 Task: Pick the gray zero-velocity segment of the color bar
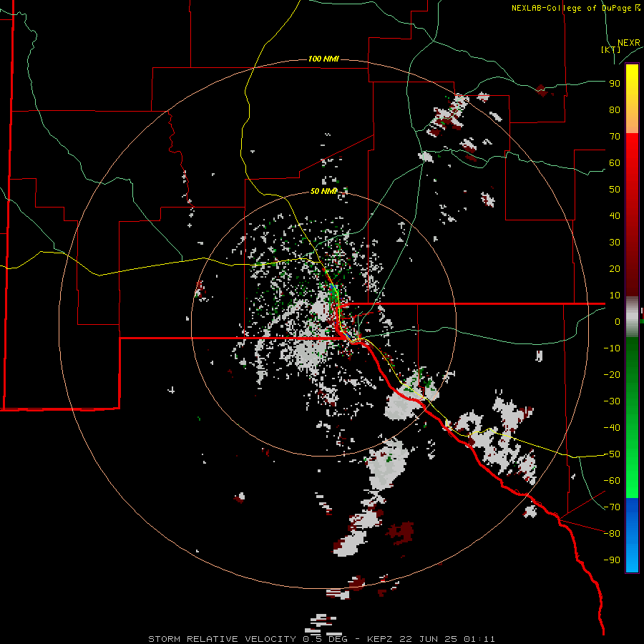tap(632, 317)
